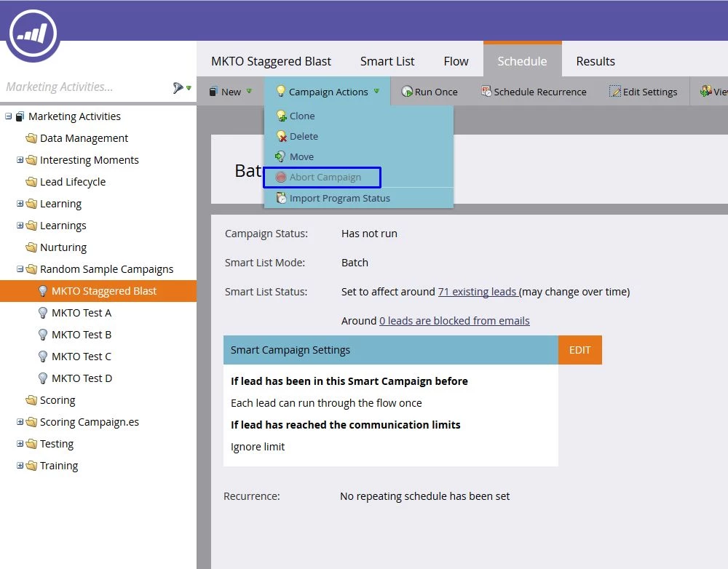Open the MKTO Staggered Blast tab
Screen dimensions: 728x569
pyautogui.click(x=271, y=61)
